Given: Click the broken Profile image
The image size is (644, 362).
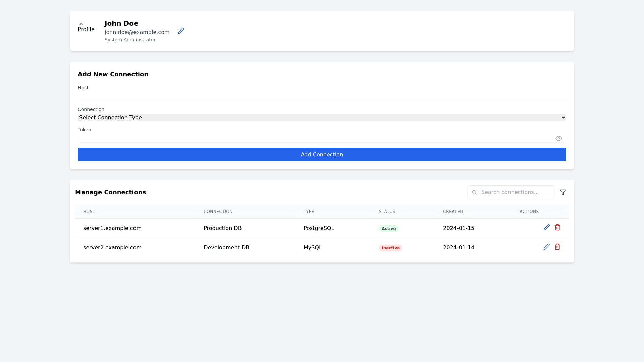Looking at the screenshot, I should click(x=86, y=27).
